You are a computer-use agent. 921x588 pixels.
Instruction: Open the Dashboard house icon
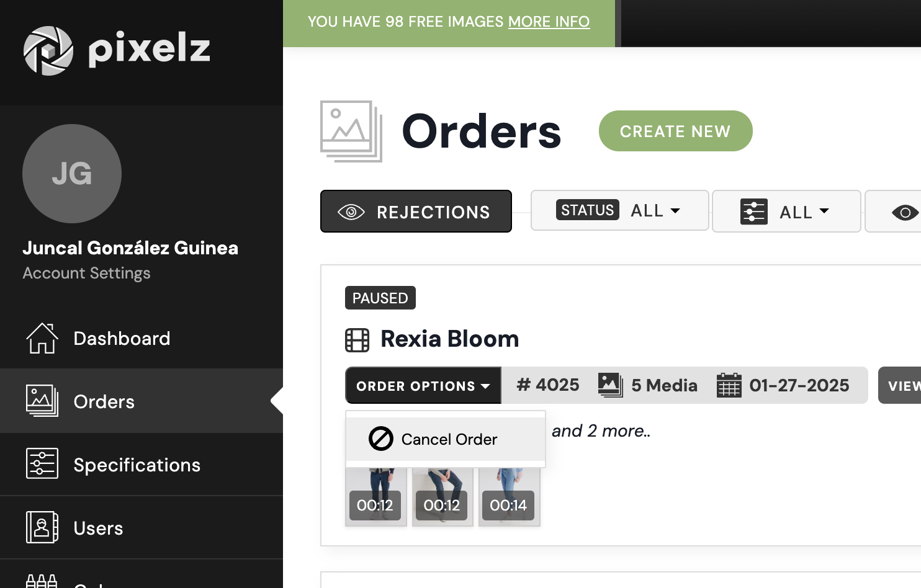coord(42,338)
